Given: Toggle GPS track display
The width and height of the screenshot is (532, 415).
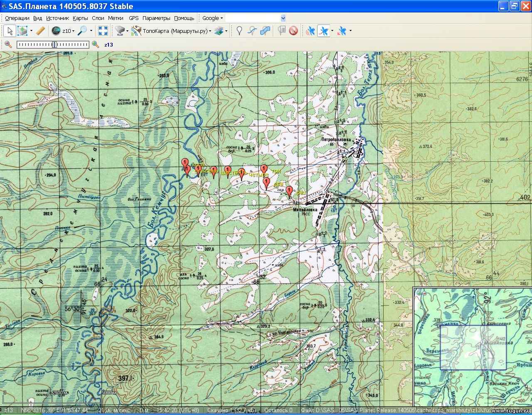Looking at the screenshot, I should click(x=323, y=31).
